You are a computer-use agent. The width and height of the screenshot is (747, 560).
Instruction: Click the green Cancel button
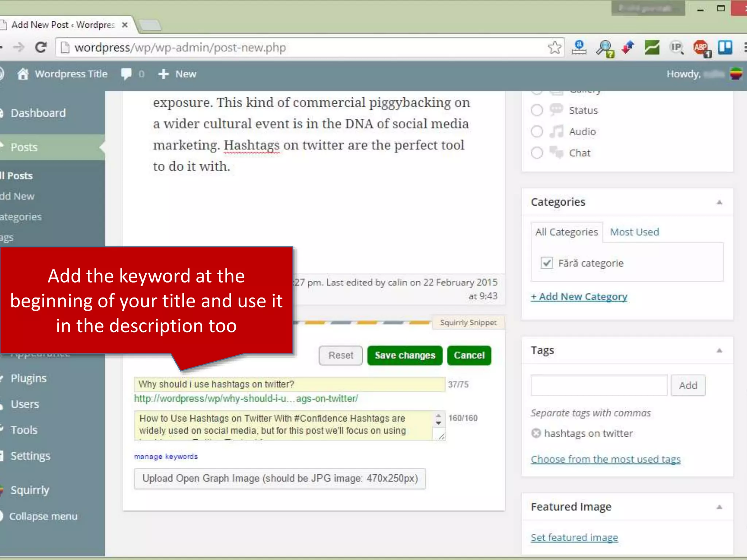[x=469, y=355]
